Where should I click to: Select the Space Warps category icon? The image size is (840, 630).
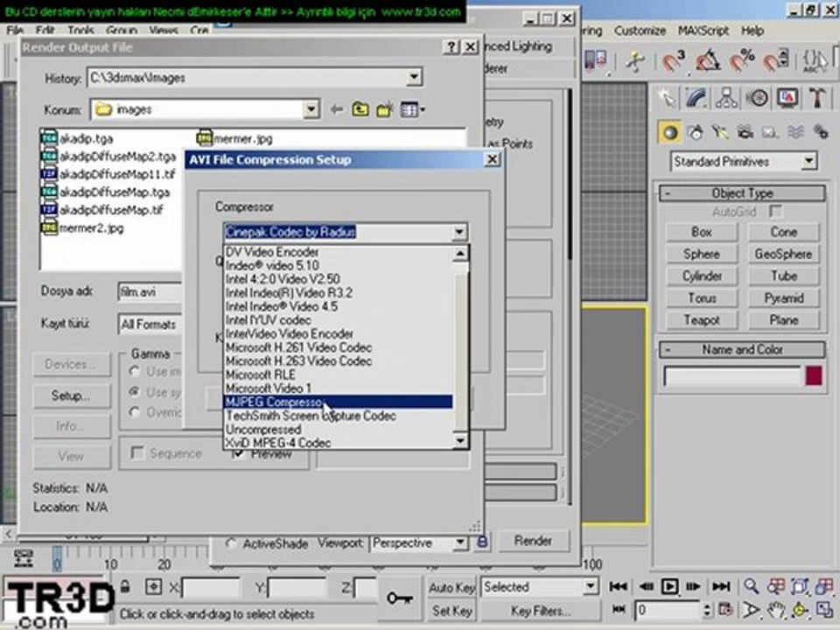click(795, 132)
